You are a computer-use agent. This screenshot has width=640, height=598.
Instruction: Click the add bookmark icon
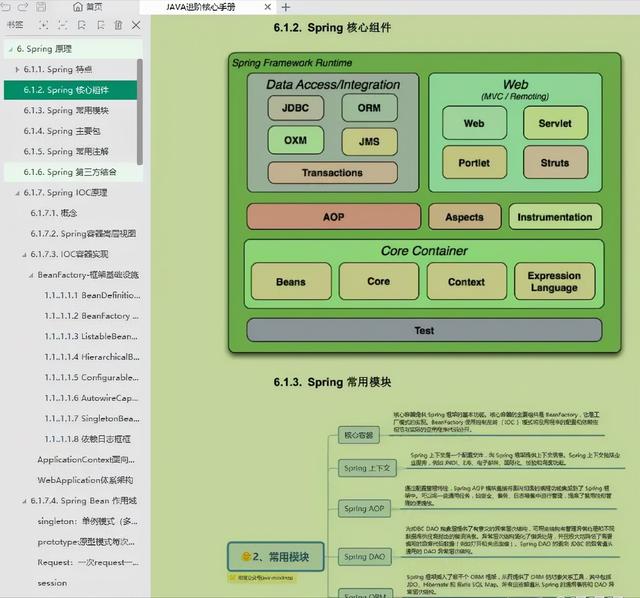click(81, 25)
